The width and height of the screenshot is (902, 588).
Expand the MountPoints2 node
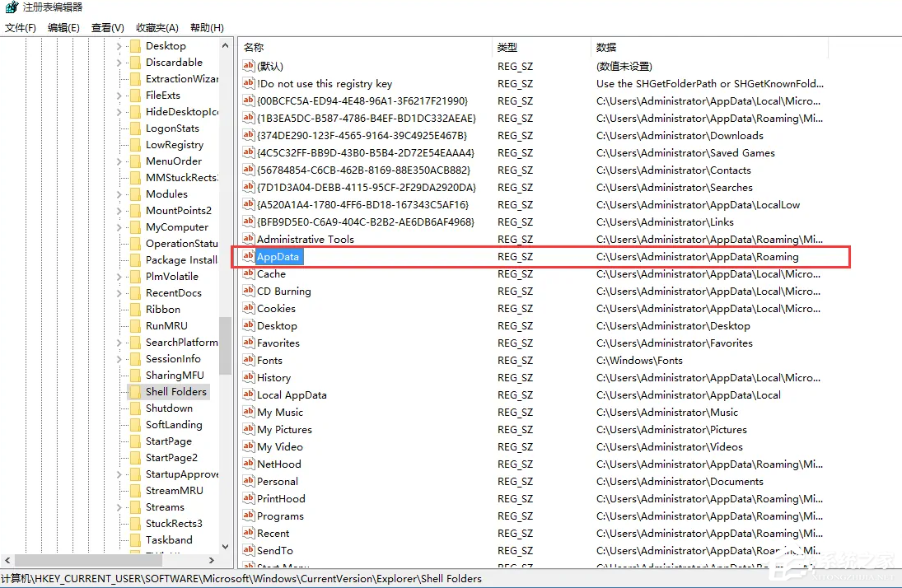point(118,210)
